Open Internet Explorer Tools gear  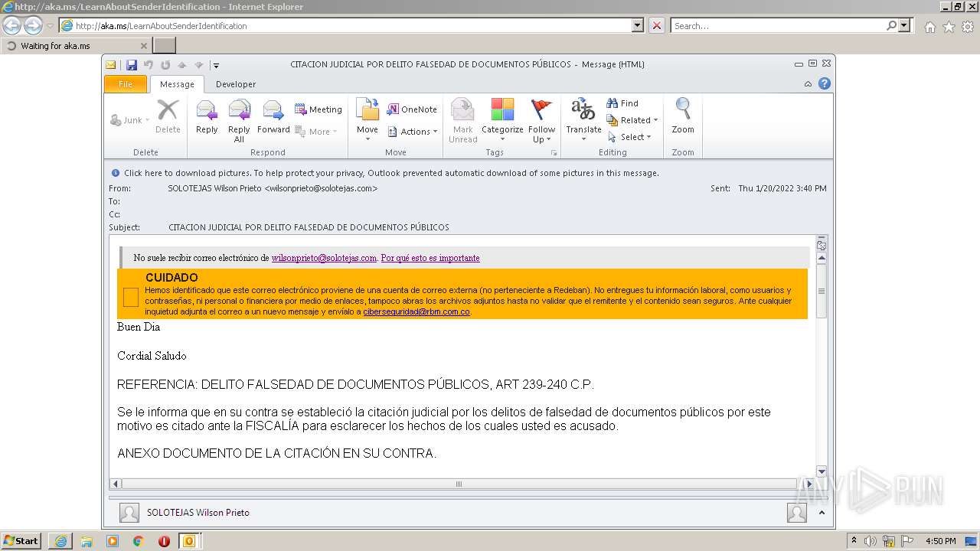click(x=968, y=27)
